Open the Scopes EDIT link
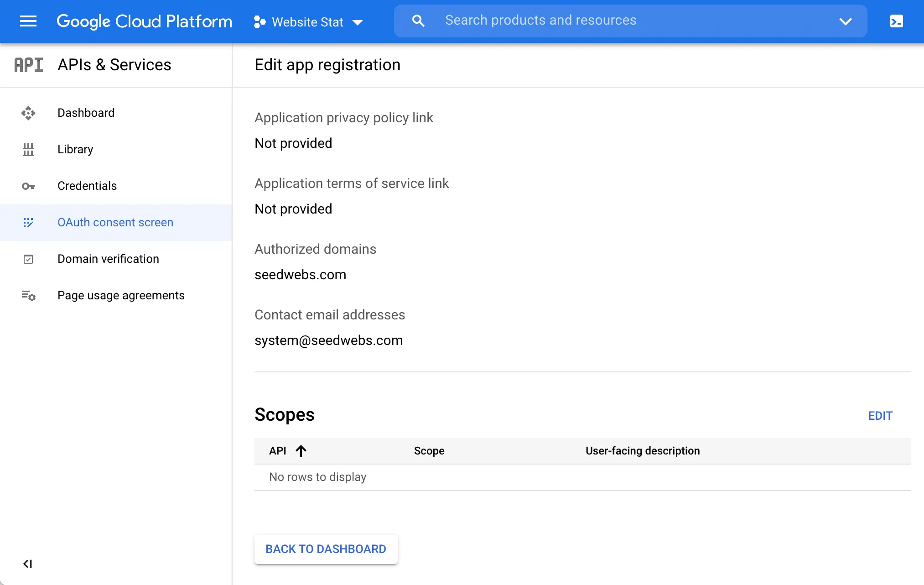924x585 pixels. 880,416
